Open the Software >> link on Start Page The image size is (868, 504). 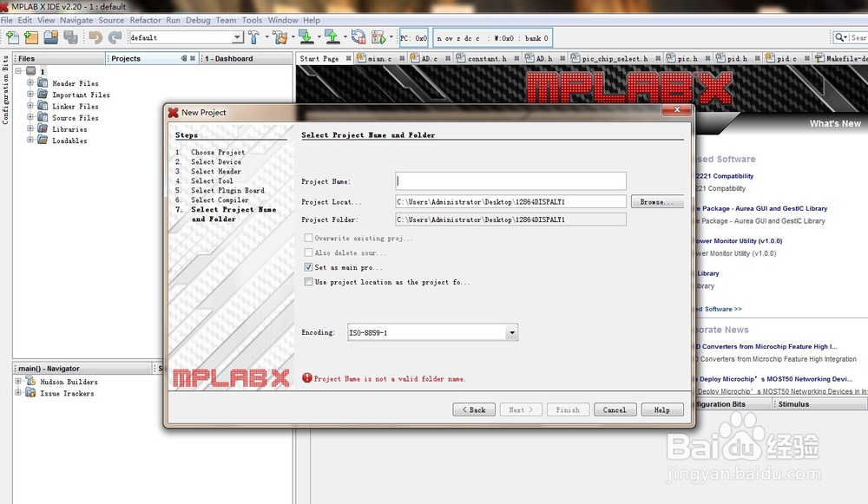(719, 309)
